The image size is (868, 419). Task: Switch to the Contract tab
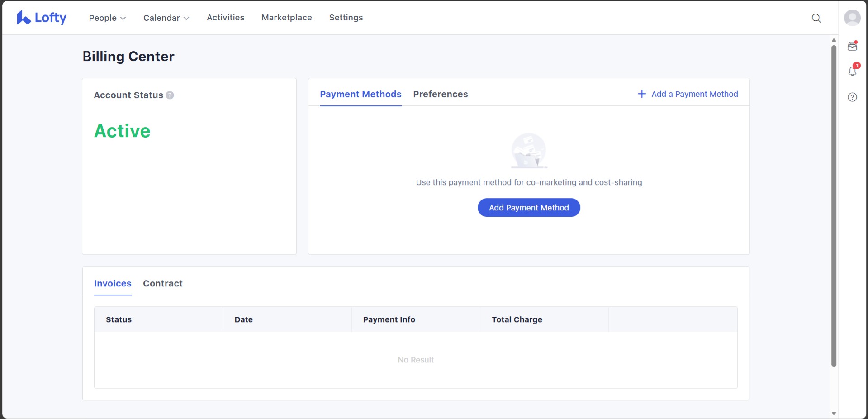point(162,283)
